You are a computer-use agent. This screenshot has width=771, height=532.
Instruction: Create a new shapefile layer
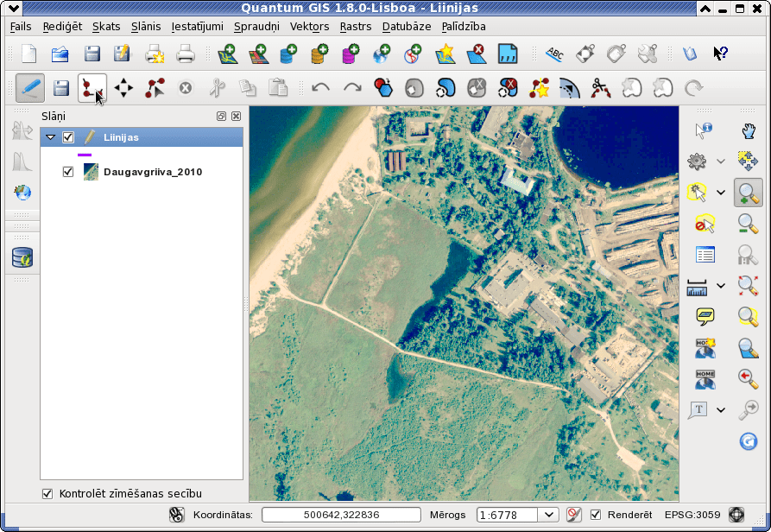click(x=445, y=54)
